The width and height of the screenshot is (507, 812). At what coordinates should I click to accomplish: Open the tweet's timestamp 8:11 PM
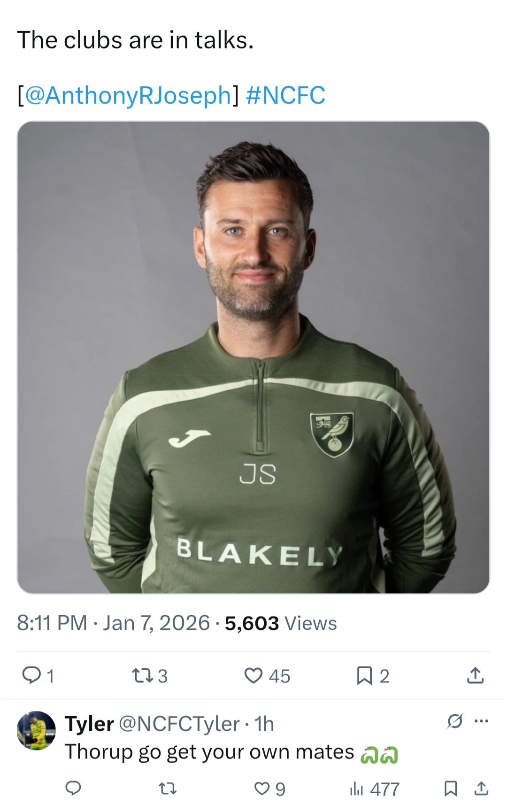click(52, 624)
